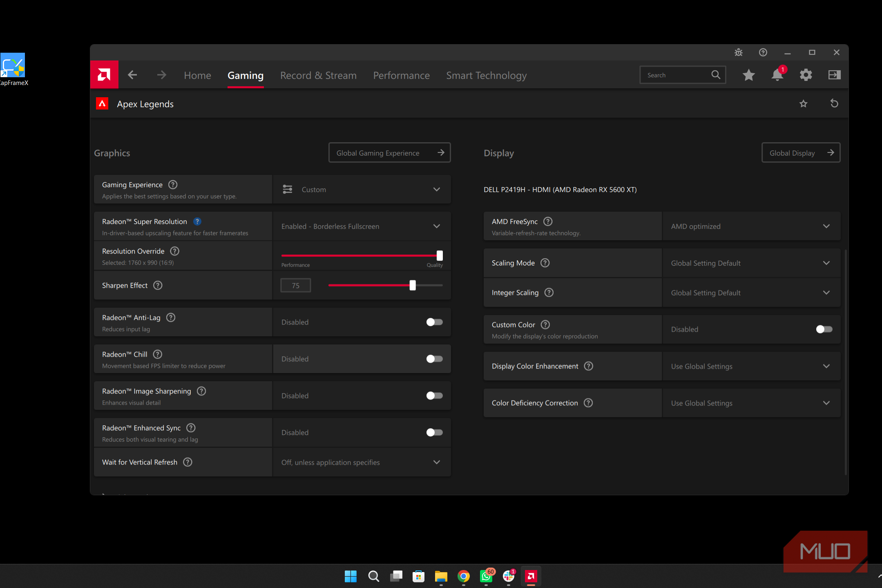Reset Apex Legends profile with circular arrow
Screen dimensions: 882x588
pyautogui.click(x=835, y=104)
